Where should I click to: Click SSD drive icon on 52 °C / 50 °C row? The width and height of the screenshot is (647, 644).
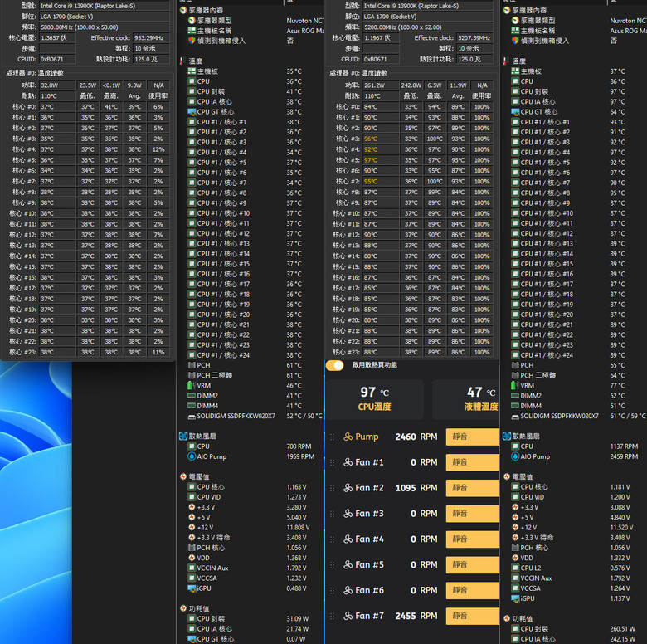click(x=192, y=417)
